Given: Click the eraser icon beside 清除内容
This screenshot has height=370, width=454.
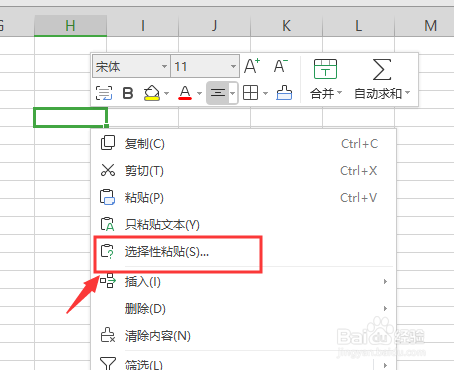Looking at the screenshot, I should pos(108,335).
